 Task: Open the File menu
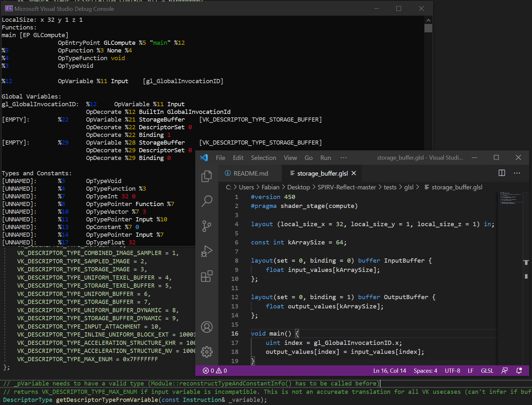pos(221,158)
